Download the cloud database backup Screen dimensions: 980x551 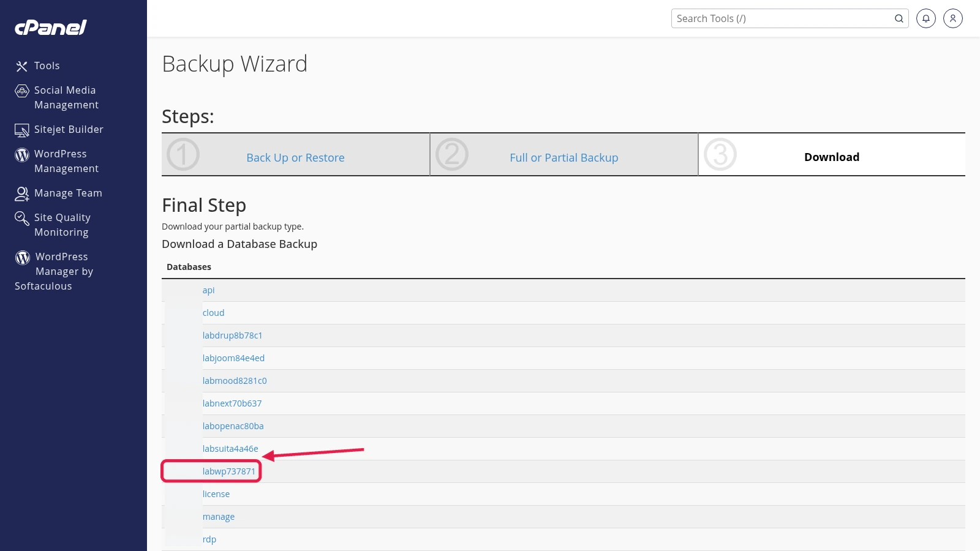tap(213, 313)
